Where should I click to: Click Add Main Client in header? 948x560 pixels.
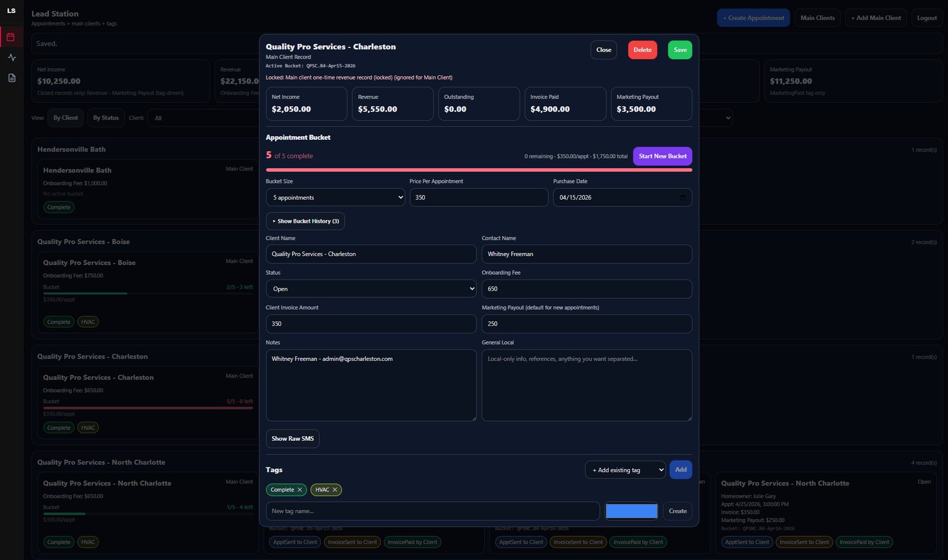[876, 18]
